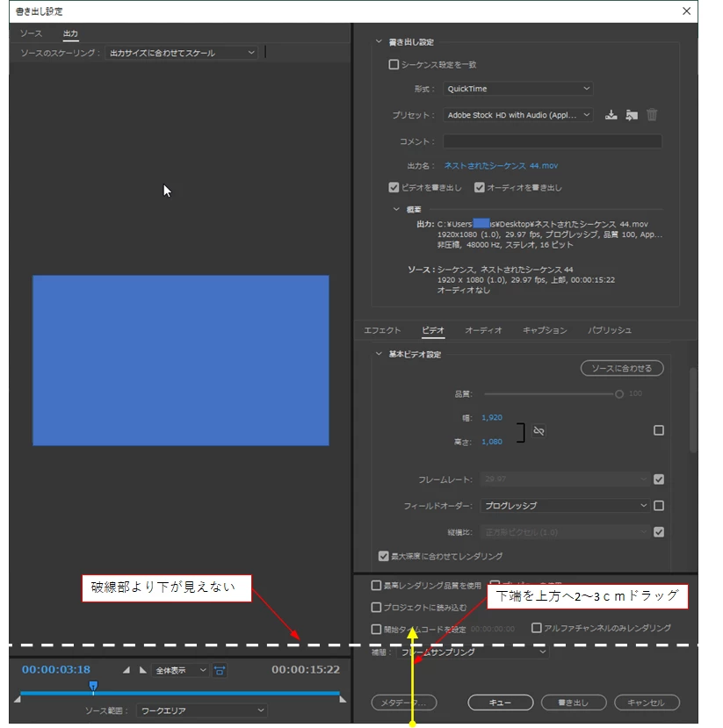
Task: Collapse the 書き出し設定 section
Action: (x=379, y=42)
